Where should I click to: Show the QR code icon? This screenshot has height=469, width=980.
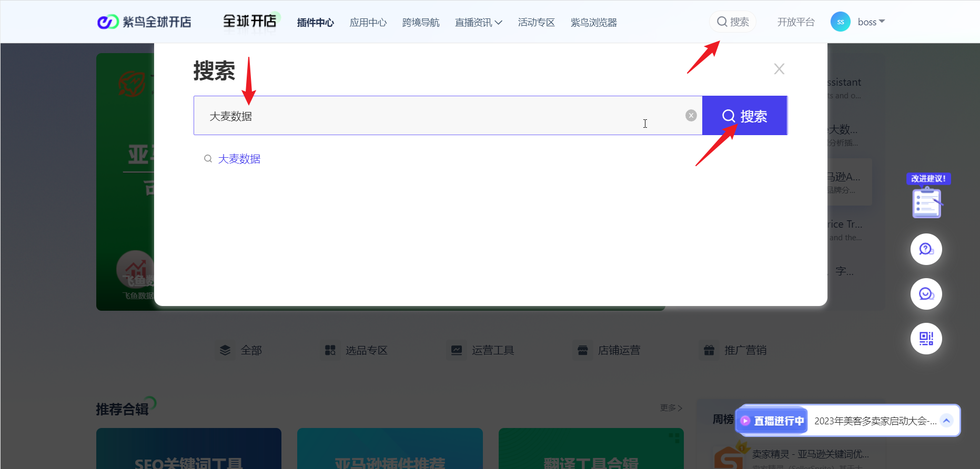pos(926,339)
